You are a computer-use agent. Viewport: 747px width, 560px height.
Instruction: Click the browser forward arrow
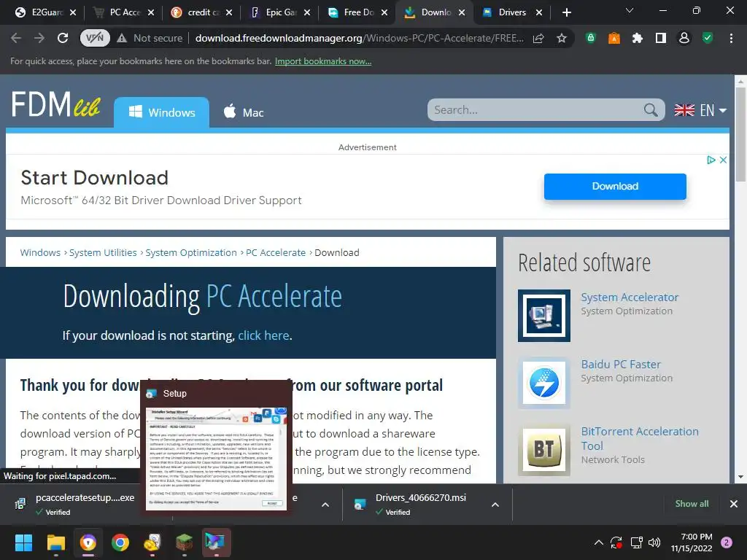39,38
